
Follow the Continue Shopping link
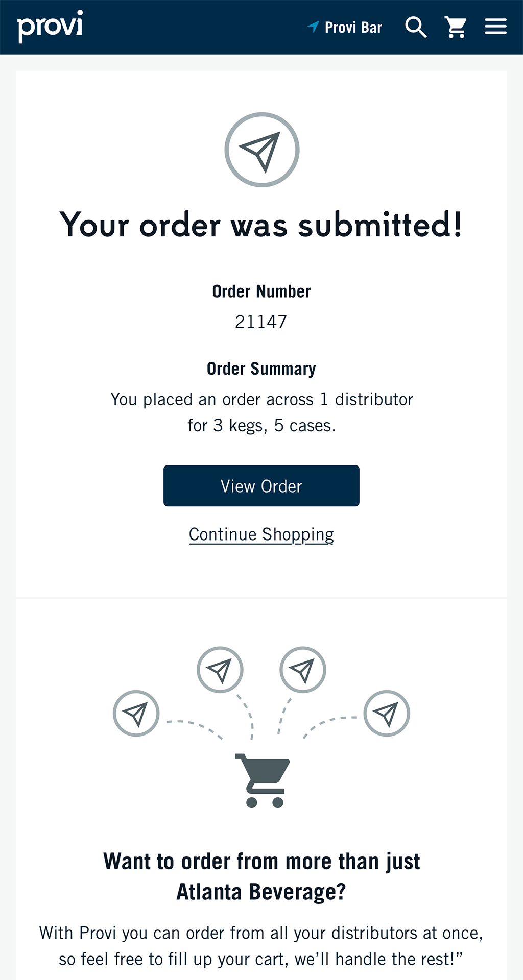pyautogui.click(x=261, y=534)
